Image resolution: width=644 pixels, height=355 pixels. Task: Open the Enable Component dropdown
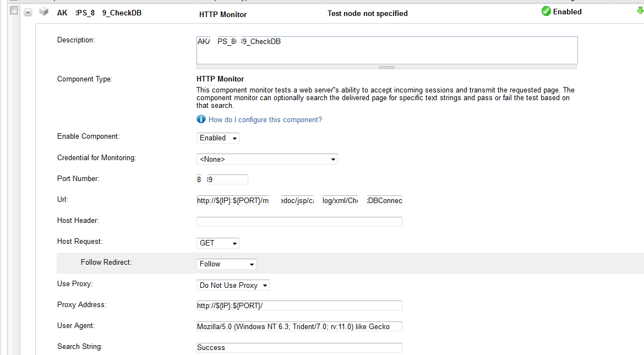click(217, 138)
